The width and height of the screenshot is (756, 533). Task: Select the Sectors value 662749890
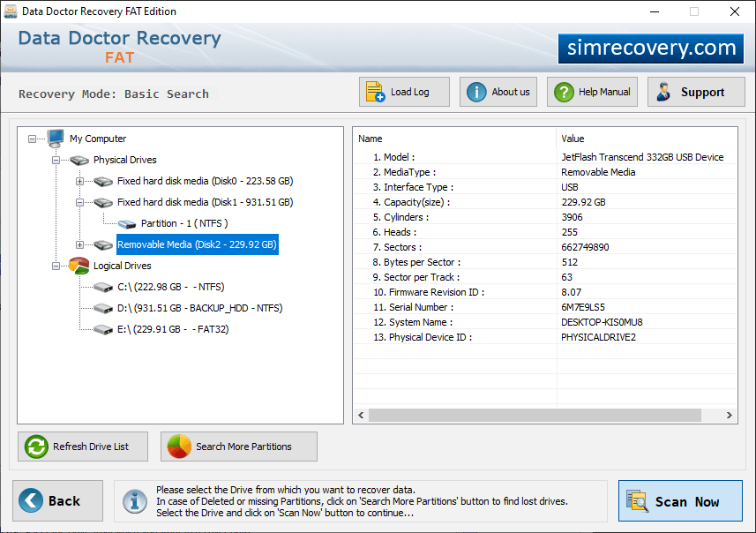[585, 247]
